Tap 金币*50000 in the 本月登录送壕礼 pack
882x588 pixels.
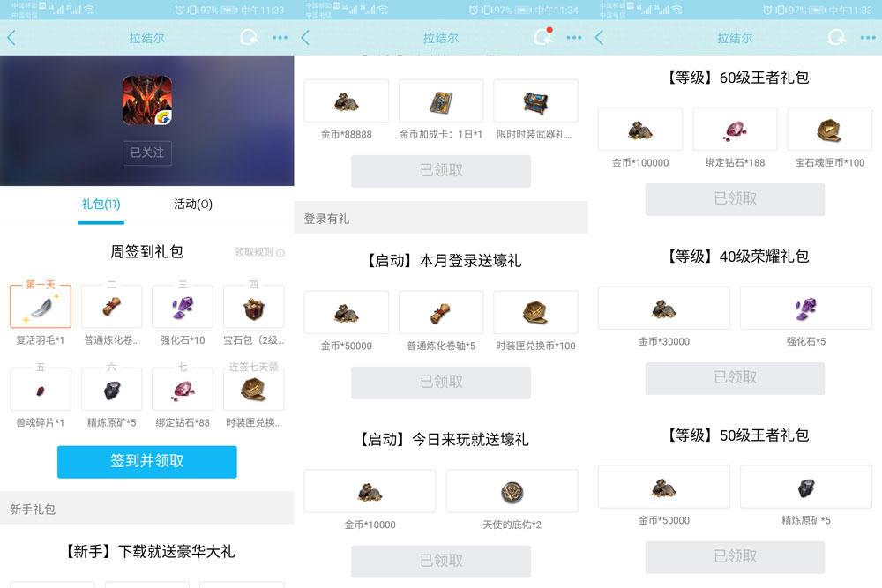click(x=347, y=312)
